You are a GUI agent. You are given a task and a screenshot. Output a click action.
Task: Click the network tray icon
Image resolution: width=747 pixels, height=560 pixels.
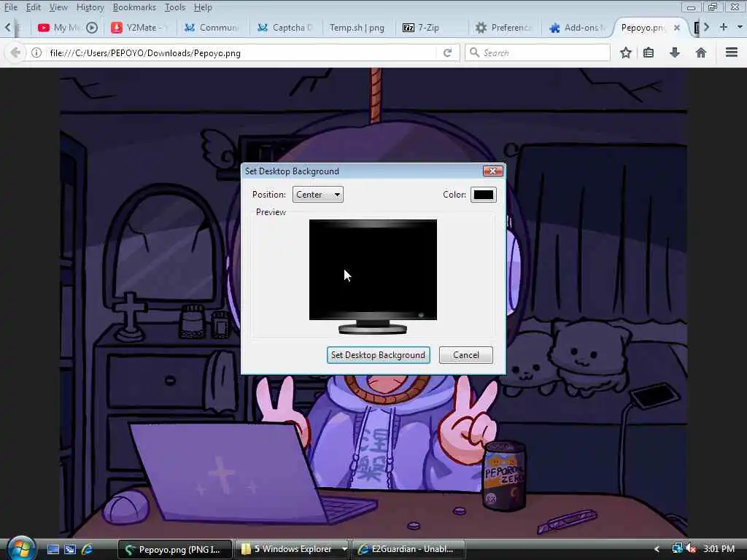coord(677,548)
